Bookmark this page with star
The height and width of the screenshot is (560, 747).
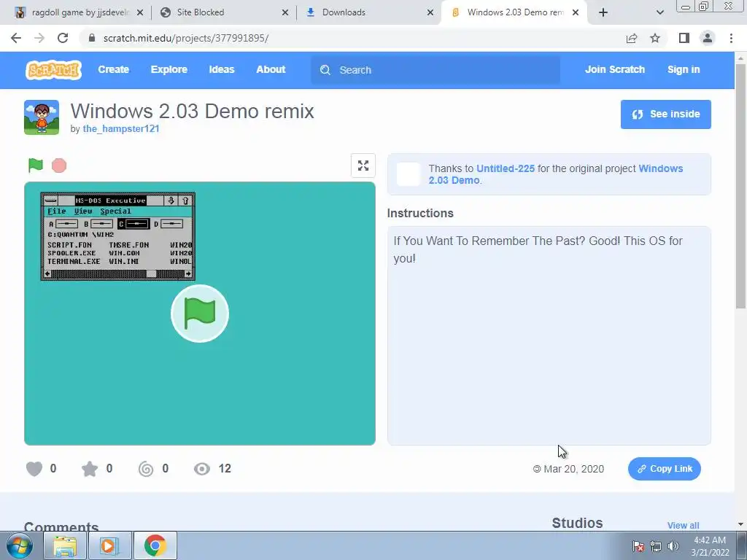point(655,38)
